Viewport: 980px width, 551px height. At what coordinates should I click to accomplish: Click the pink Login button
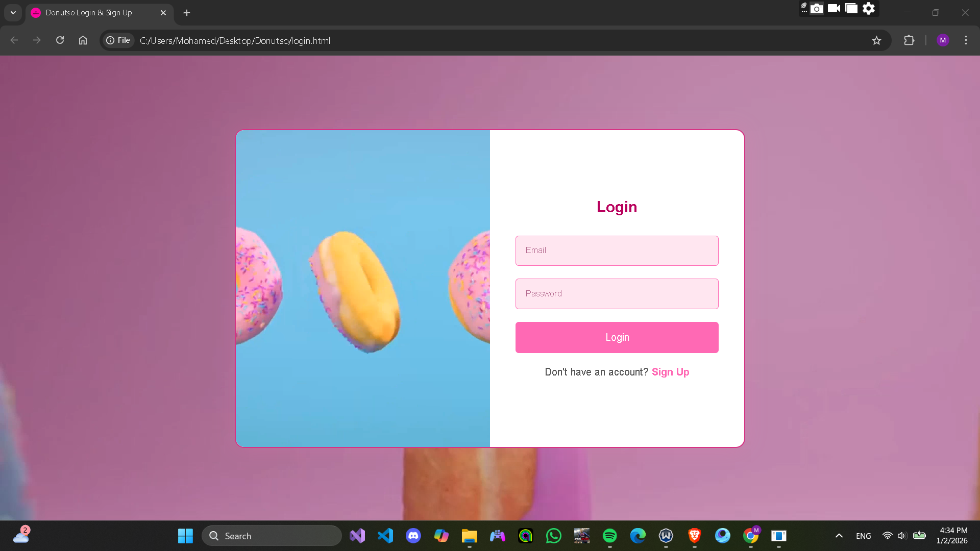(617, 337)
